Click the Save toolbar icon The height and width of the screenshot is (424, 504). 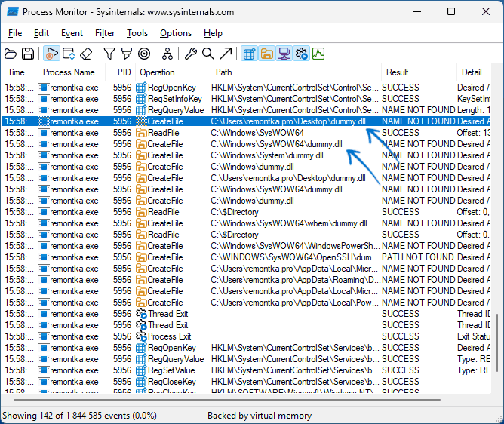(x=28, y=54)
